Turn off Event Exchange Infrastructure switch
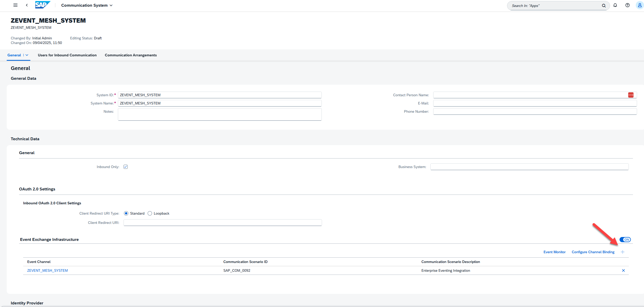Viewport: 644px width, 307px height. [x=625, y=240]
